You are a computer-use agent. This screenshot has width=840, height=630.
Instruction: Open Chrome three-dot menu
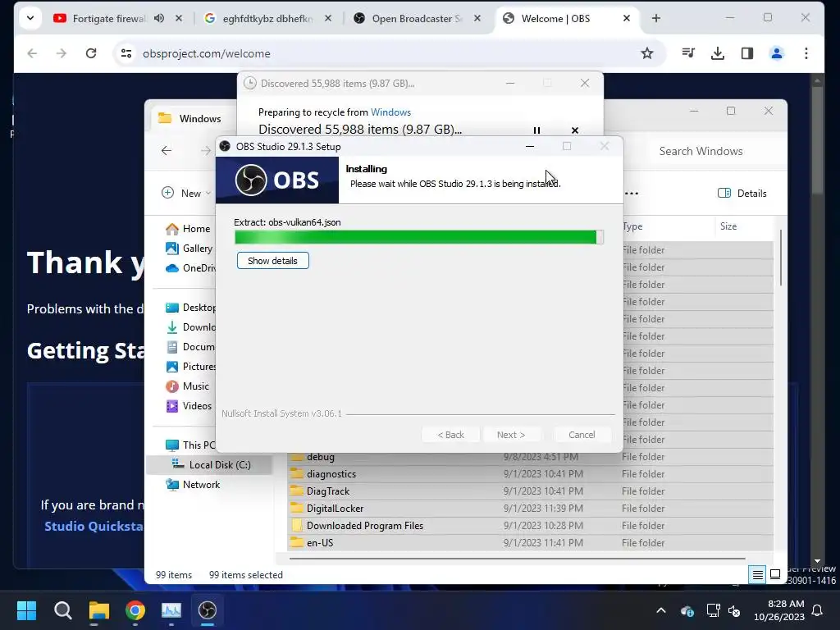click(806, 53)
